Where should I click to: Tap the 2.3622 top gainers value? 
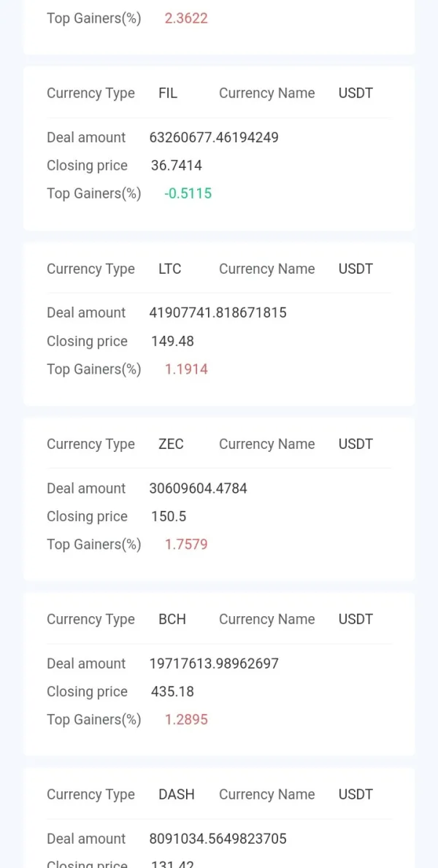pos(186,18)
